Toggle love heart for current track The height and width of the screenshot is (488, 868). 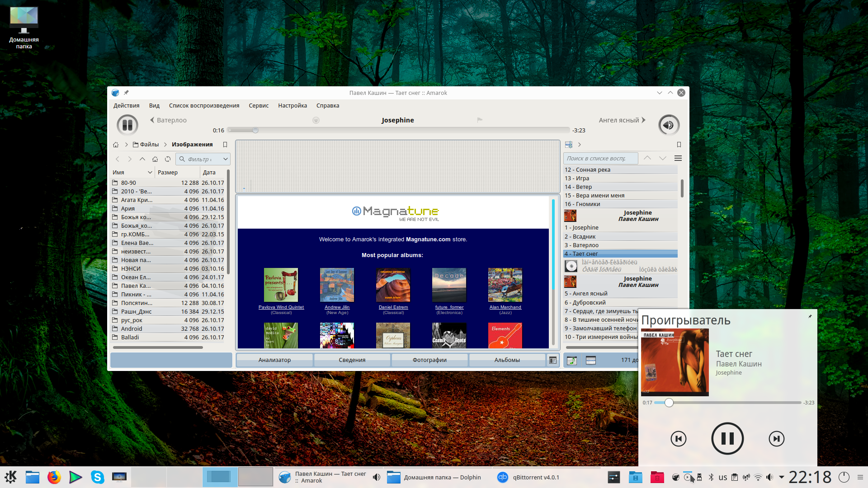tap(316, 120)
